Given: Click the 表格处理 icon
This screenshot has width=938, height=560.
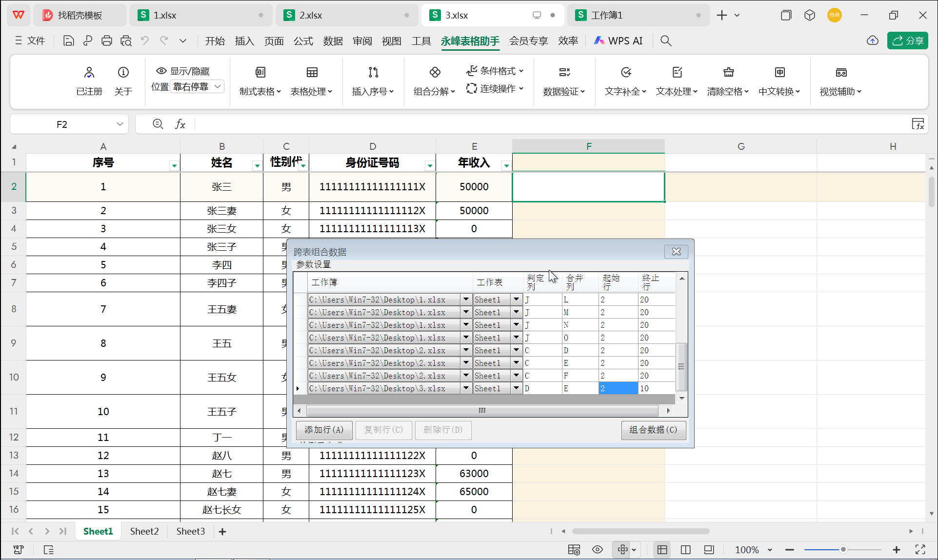Looking at the screenshot, I should [x=312, y=80].
